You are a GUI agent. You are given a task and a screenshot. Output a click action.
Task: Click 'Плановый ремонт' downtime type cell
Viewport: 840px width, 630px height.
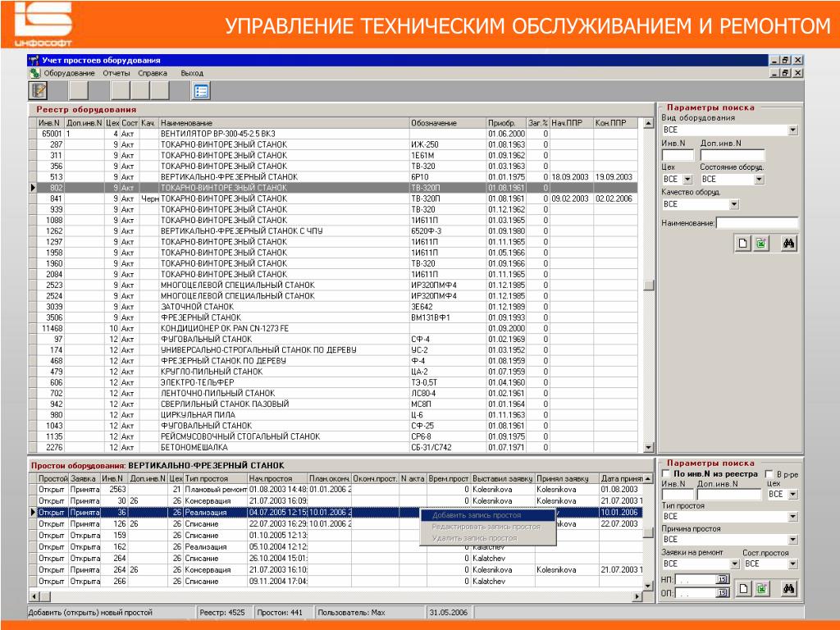coord(216,489)
